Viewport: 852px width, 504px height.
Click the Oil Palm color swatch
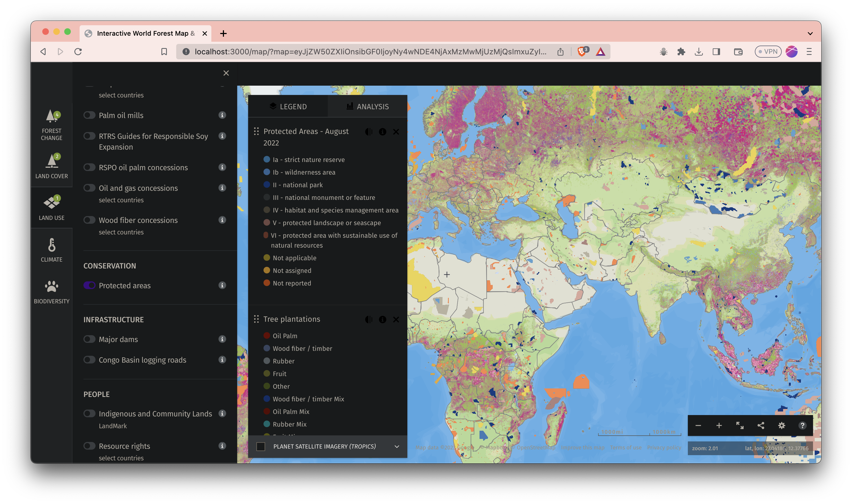coord(267,335)
